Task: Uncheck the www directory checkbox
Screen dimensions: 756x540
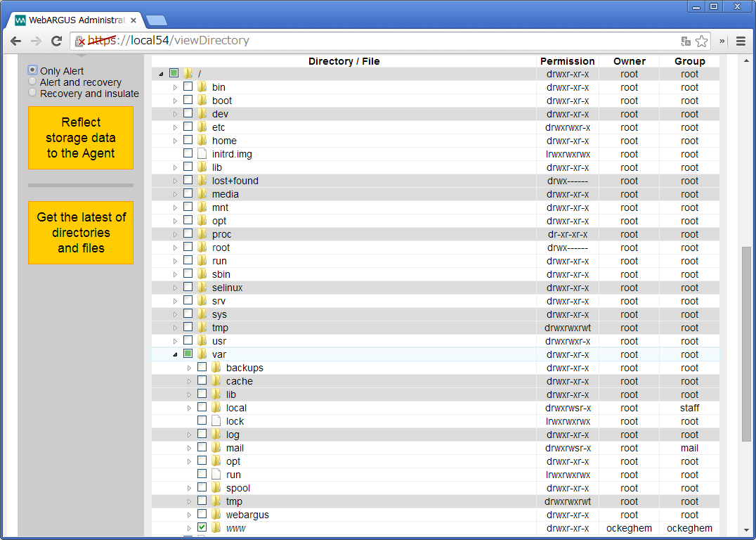Action: point(202,527)
